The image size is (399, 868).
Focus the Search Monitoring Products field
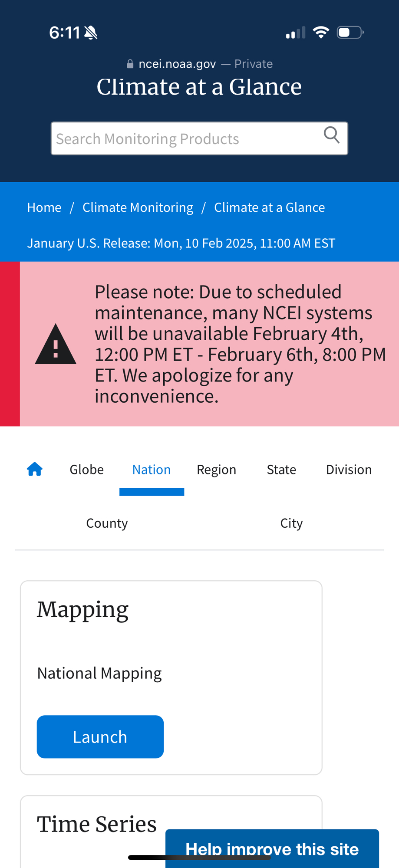[x=187, y=139]
